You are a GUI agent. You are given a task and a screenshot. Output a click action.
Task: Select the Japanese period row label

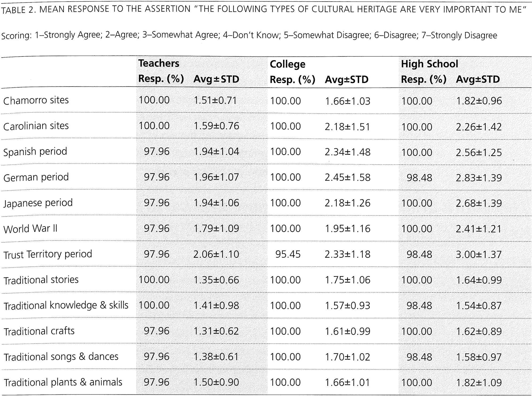pyautogui.click(x=38, y=203)
